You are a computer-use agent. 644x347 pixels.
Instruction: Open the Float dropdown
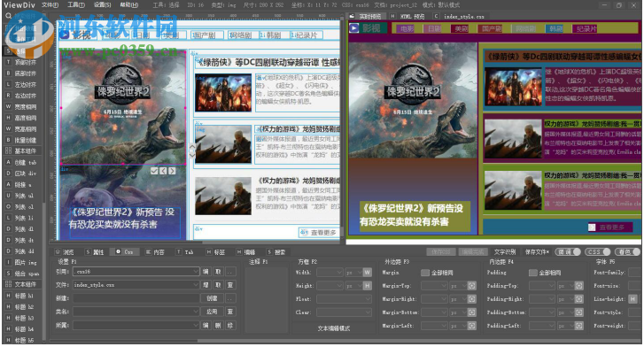(345, 299)
